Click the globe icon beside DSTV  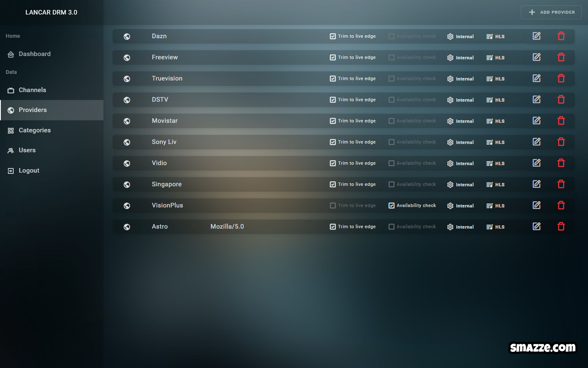127,100
